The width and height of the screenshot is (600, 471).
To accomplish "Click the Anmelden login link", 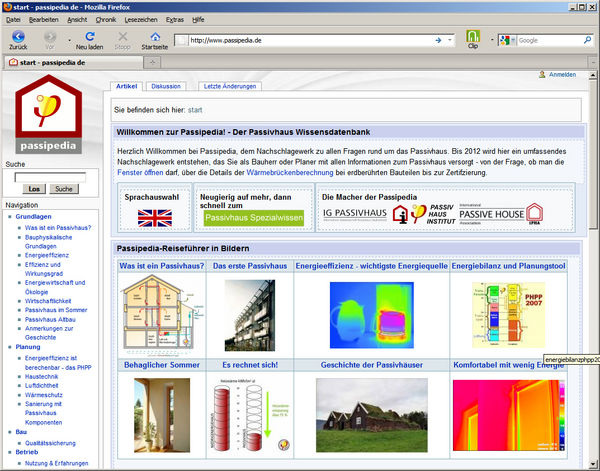I will [x=562, y=75].
